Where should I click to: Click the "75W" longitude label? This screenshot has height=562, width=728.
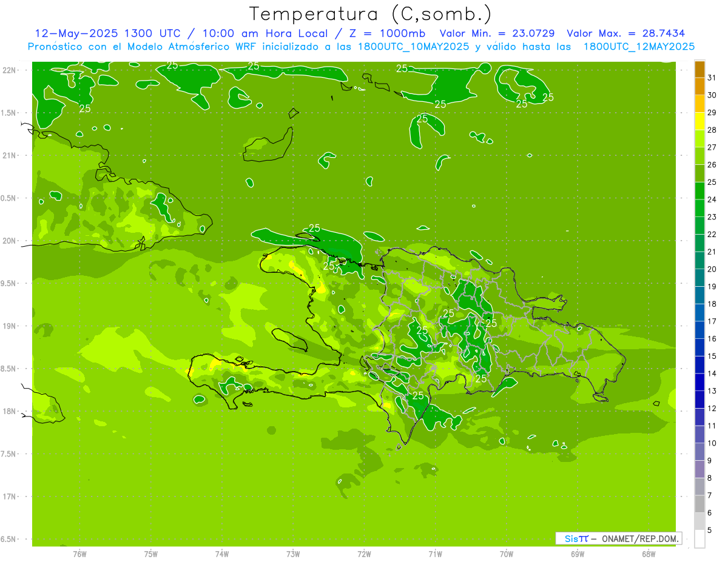coord(150,554)
